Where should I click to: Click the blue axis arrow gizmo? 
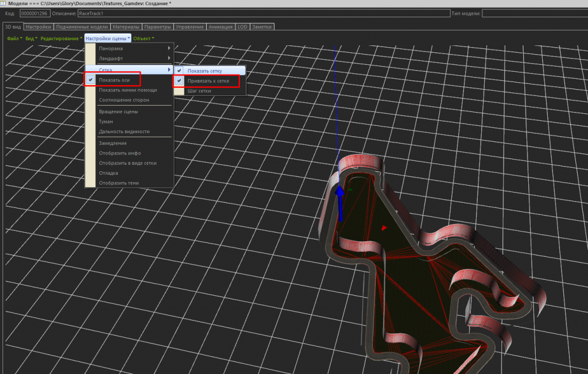[340, 202]
